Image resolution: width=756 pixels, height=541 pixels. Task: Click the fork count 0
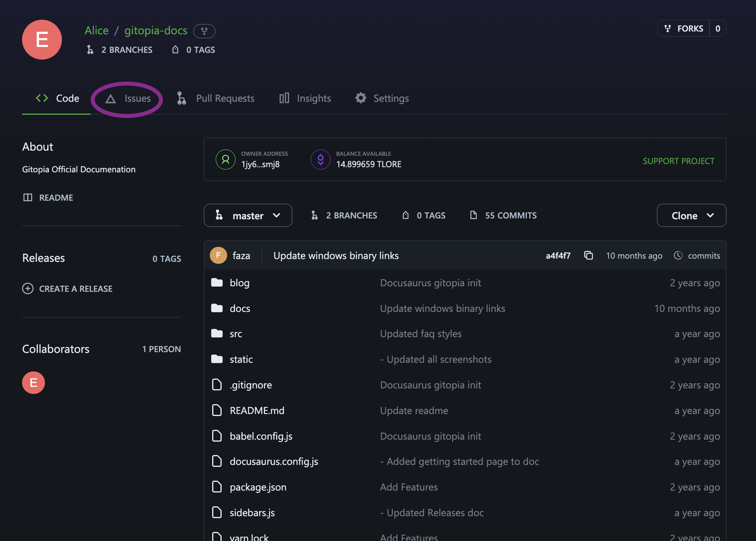(x=717, y=28)
